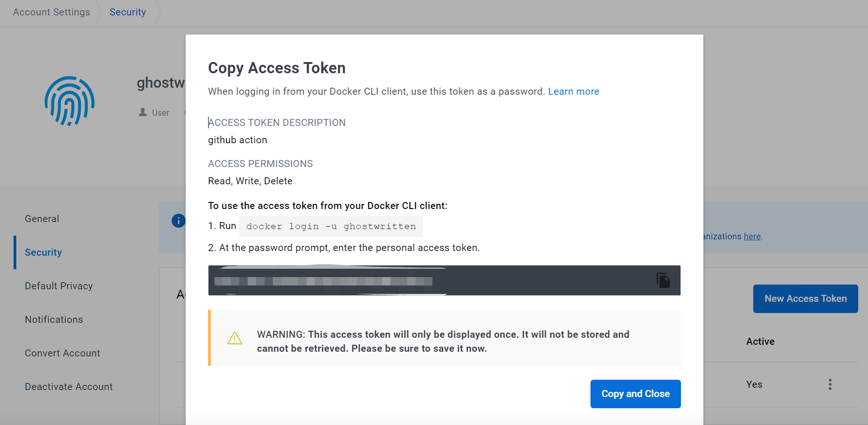Click the New Access Token button
Viewport: 868px width, 425px height.
805,299
